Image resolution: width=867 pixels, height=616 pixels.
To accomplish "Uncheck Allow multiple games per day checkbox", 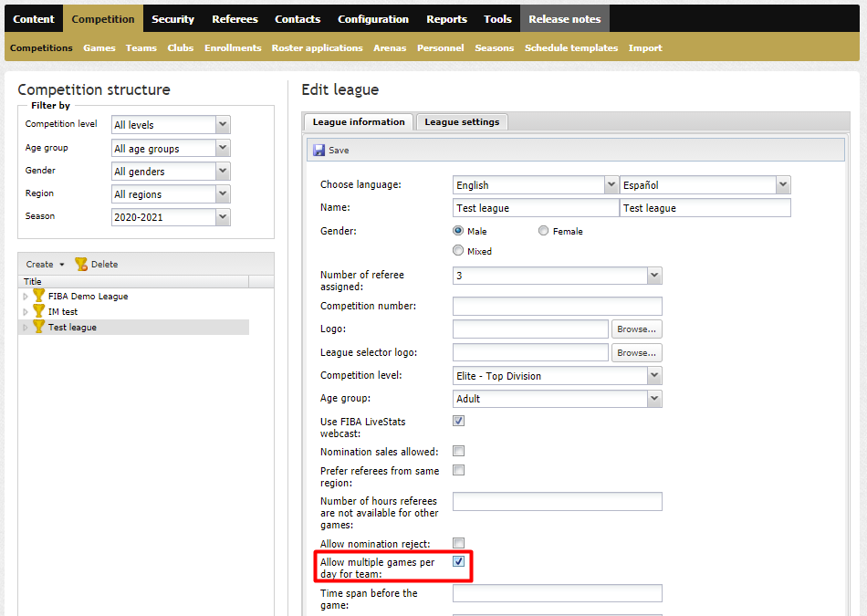I will 458,561.
